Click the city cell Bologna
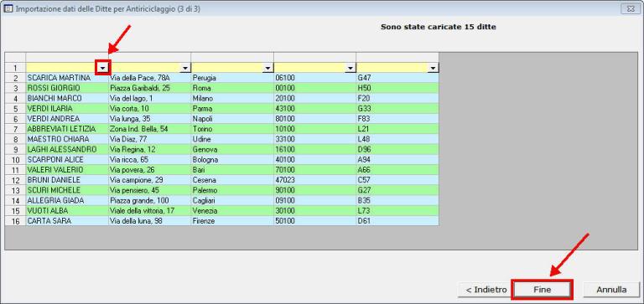Screen dimensions: 644x304 232,160
